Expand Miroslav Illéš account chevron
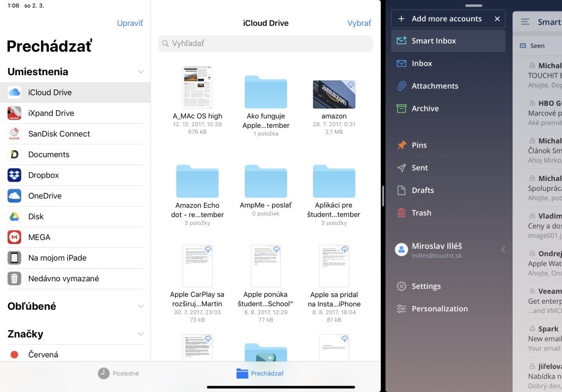This screenshot has height=392, width=562. (503, 250)
